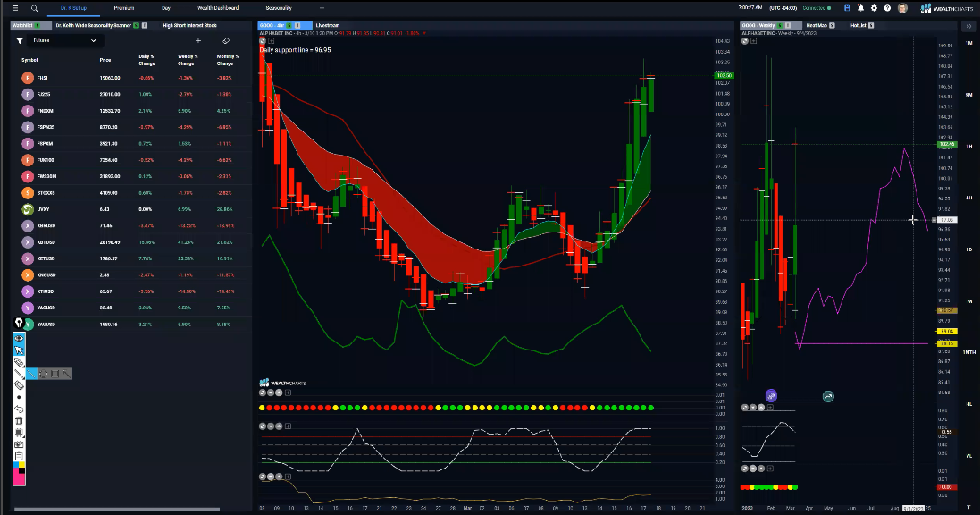
Task: Choose the arrow shape in flyout
Action: tap(67, 374)
